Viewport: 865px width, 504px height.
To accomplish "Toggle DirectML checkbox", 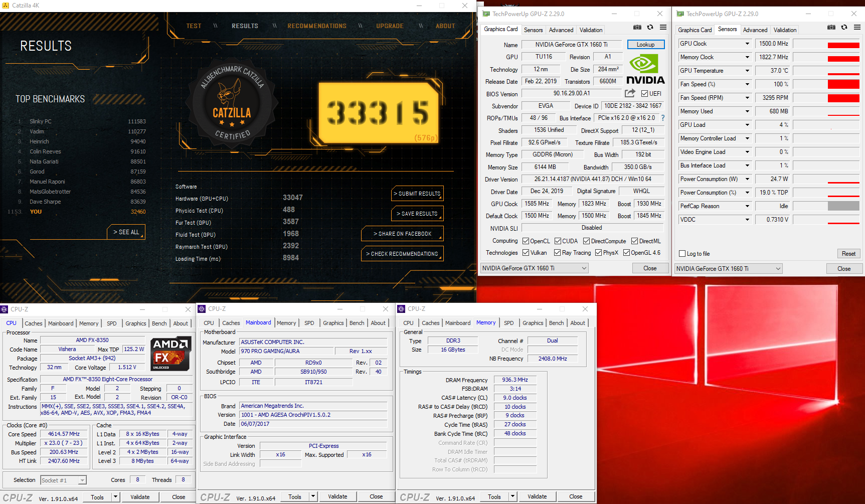I will pos(634,241).
